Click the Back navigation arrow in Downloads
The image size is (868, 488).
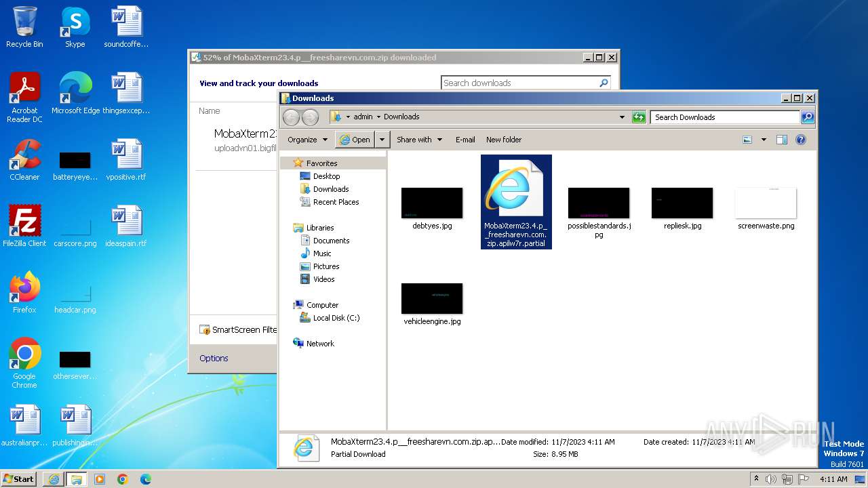click(x=291, y=117)
